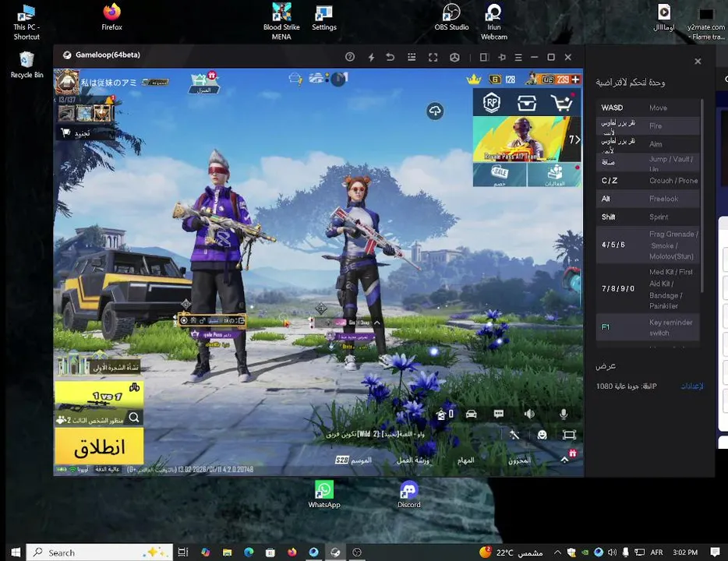Click the home share icon showing 0
Image resolution: width=728 pixels, height=561 pixels.
(x=444, y=414)
